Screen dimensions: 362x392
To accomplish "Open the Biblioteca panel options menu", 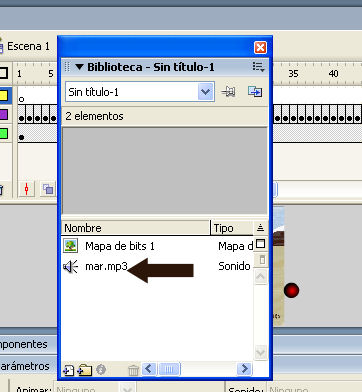I will coord(258,67).
